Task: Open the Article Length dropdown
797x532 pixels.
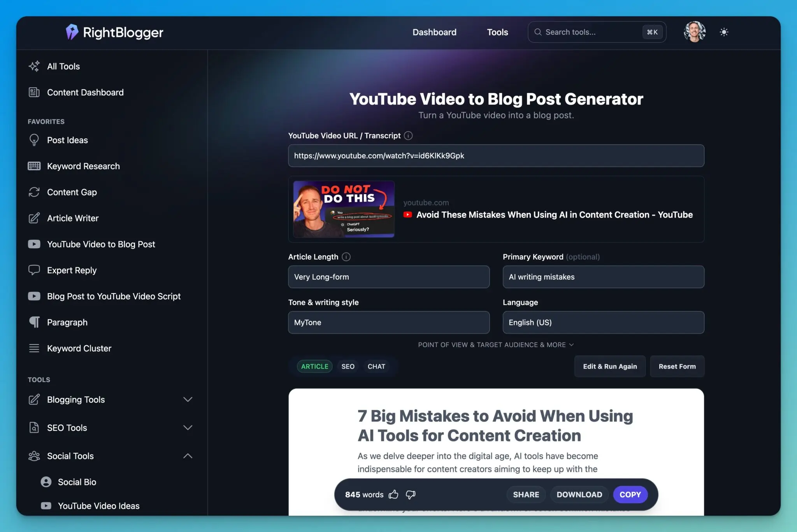Action: 388,277
